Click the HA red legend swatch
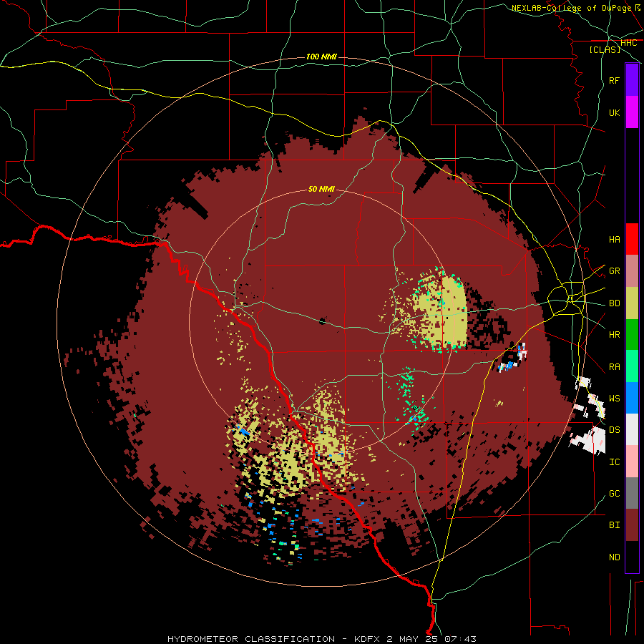The image size is (644, 644). point(632,239)
